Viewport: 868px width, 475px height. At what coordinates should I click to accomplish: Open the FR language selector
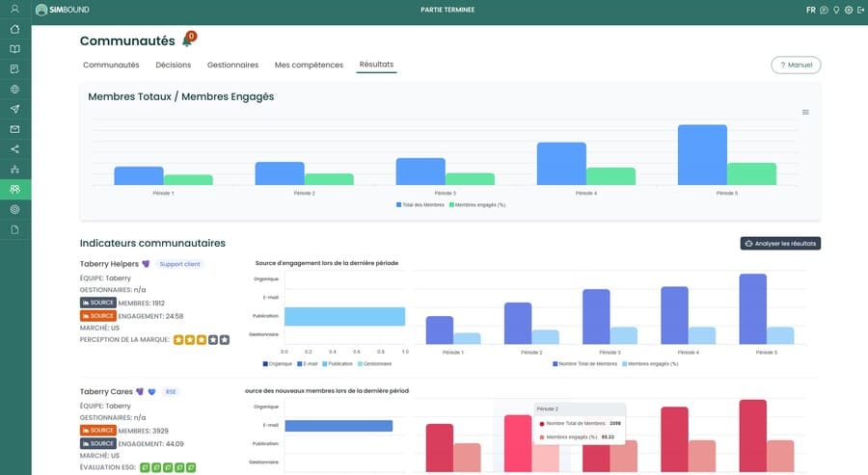point(810,10)
